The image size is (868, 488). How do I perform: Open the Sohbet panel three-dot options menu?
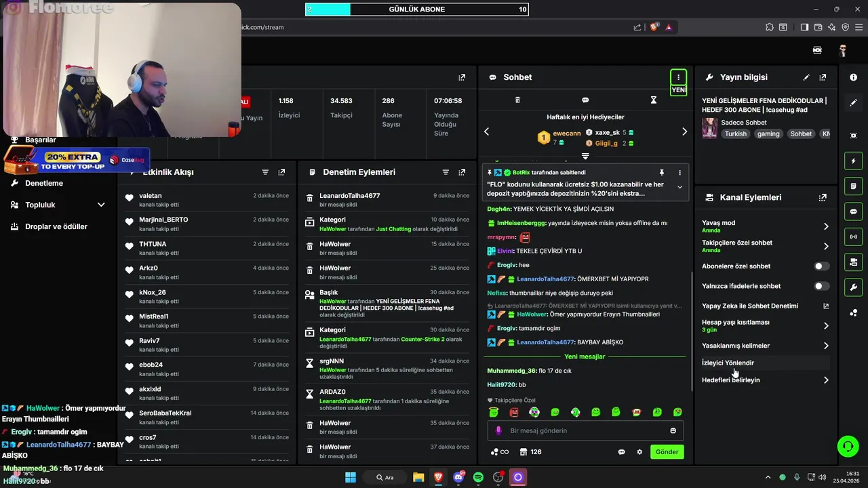click(x=678, y=77)
